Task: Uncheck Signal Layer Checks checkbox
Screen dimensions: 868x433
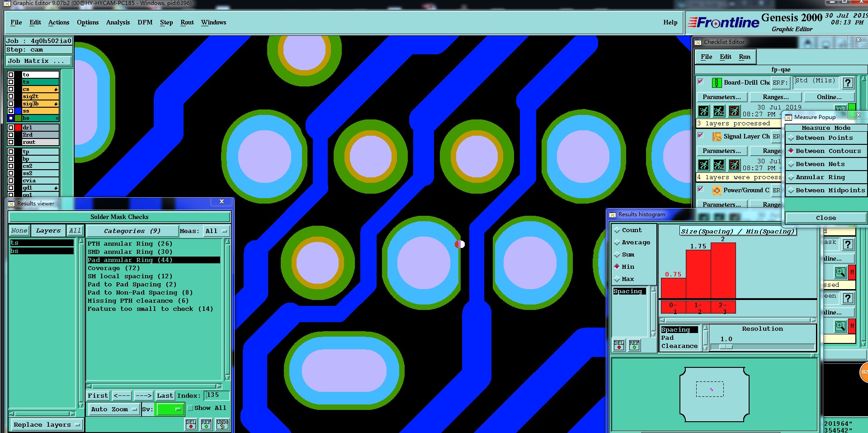Action: coord(701,135)
